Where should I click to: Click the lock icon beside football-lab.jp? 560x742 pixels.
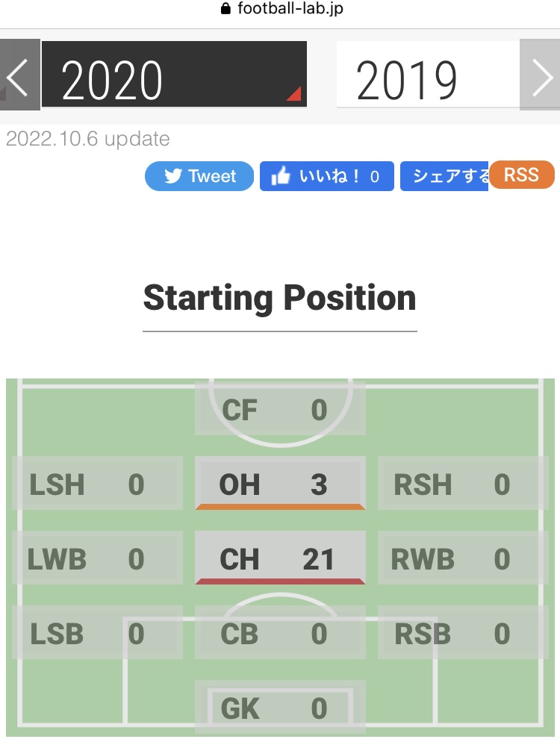[225, 8]
